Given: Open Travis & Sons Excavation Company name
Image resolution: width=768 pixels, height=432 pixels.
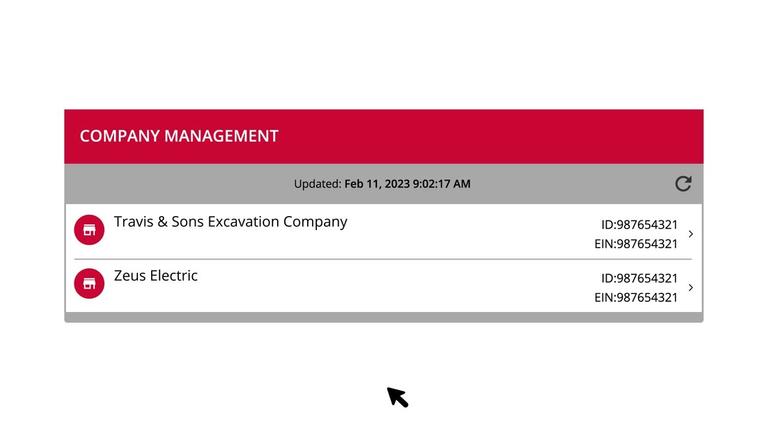Looking at the screenshot, I should 231,222.
